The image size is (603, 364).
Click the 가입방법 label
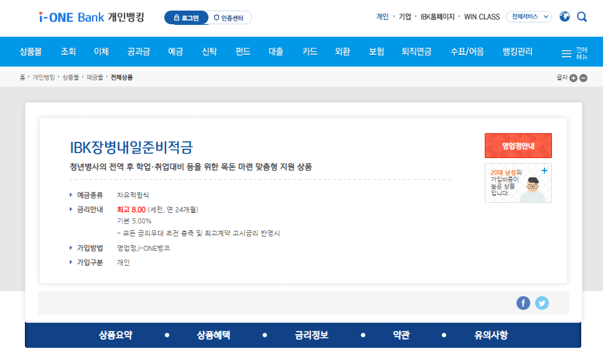click(90, 248)
